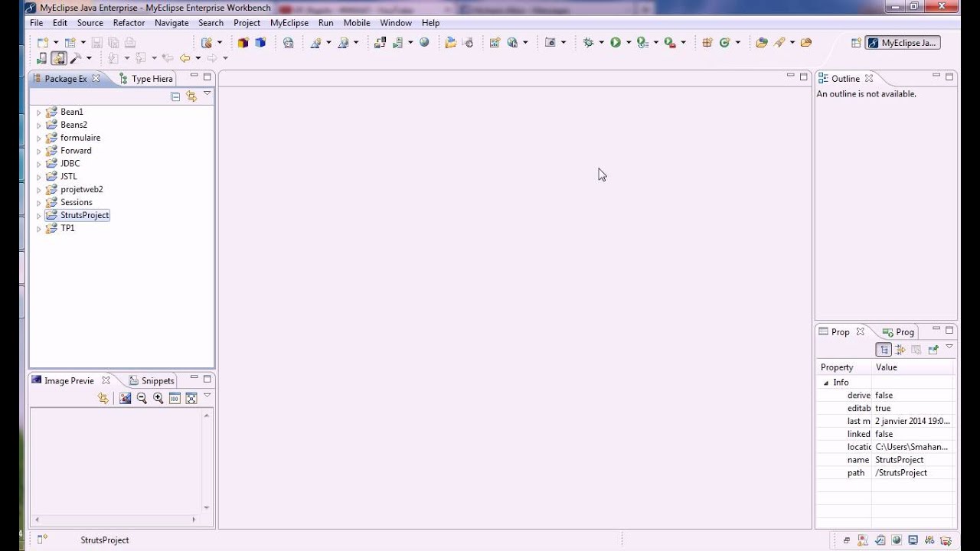Open the New wizard dropdown arrow
Screen dimensions: 980x551
(x=56, y=43)
